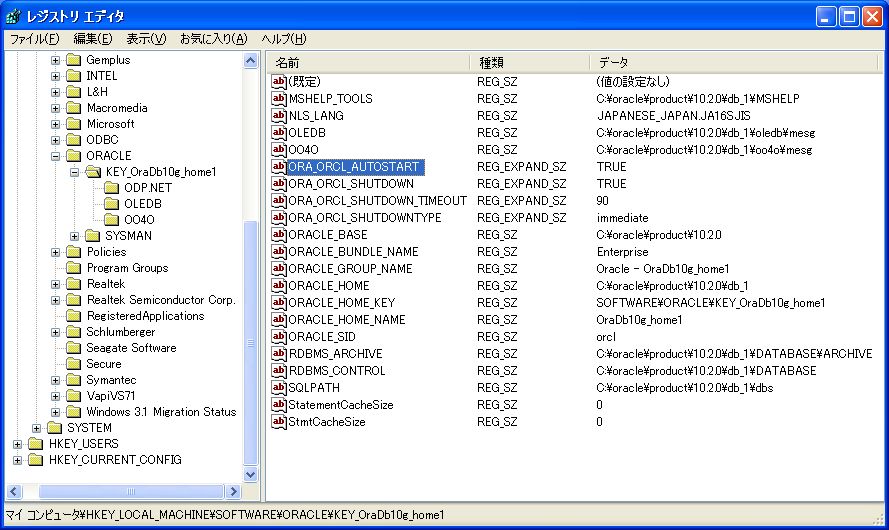This screenshot has height=530, width=889.
Task: Select the OLEDB subkey in tree
Action: pyautogui.click(x=143, y=203)
